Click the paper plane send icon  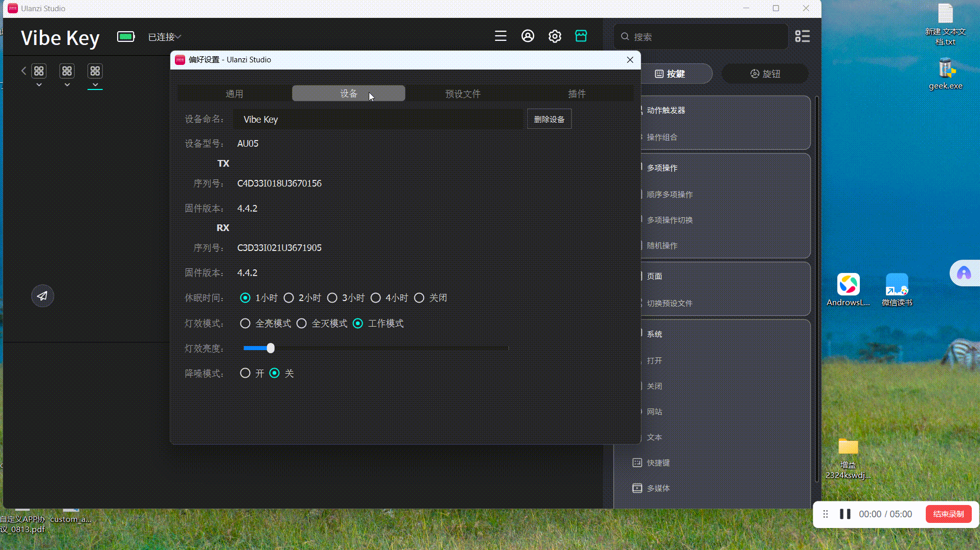click(x=42, y=296)
